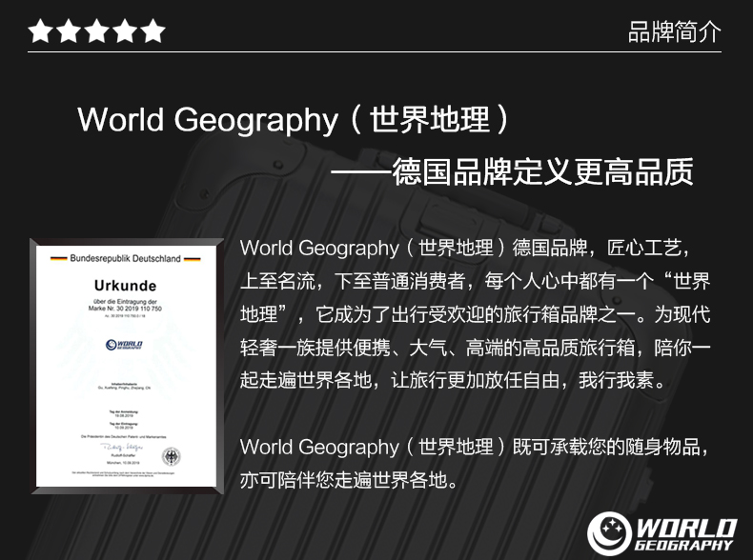Click the line ending 既可承载您的随身物品
The width and height of the screenshot is (753, 560).
click(x=475, y=447)
